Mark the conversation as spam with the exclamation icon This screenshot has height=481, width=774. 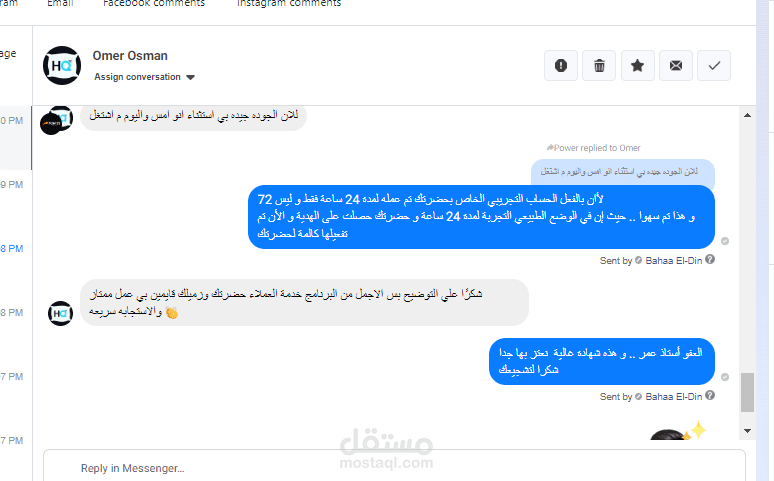pos(561,65)
